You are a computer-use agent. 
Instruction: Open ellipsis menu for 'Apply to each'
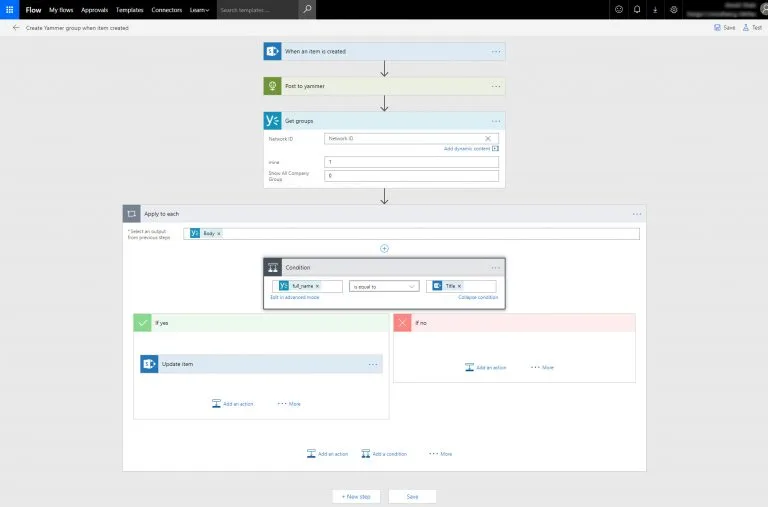[637, 214]
